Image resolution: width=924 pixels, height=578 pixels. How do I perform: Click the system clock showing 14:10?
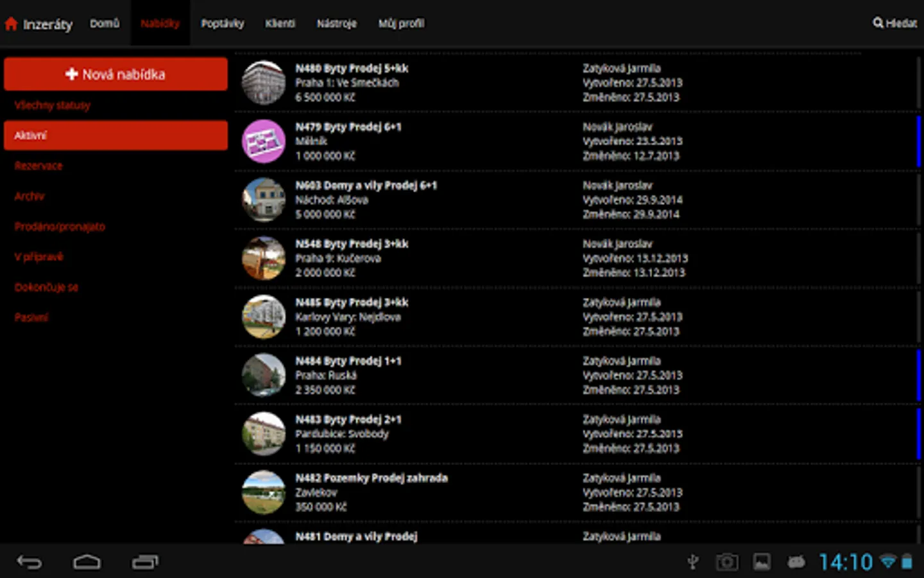846,563
